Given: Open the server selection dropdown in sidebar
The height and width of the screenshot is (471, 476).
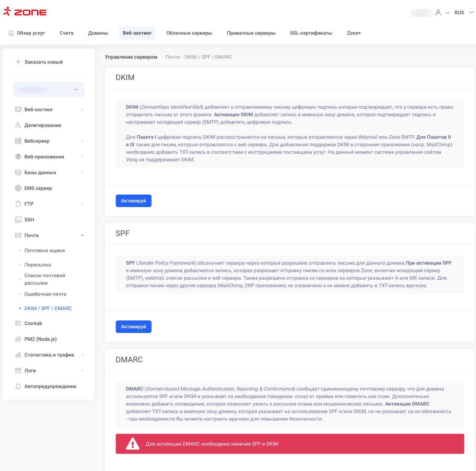Looking at the screenshot, I should (49, 89).
